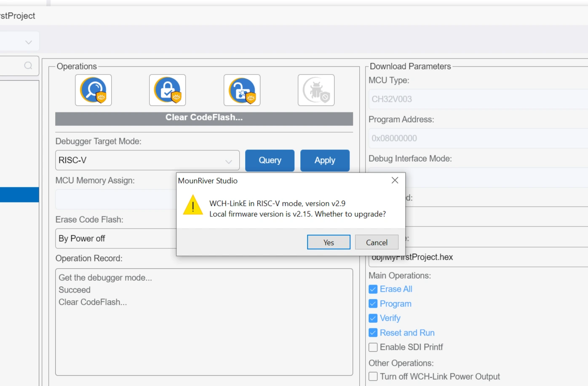588x386 pixels.
Task: Disable the Verify checkbox
Action: pos(373,318)
